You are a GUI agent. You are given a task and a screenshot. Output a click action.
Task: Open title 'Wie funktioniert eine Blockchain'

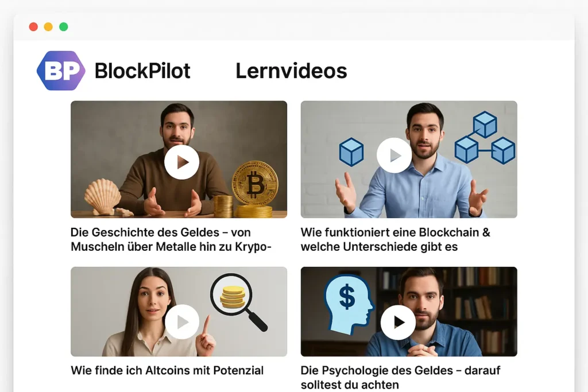point(395,239)
